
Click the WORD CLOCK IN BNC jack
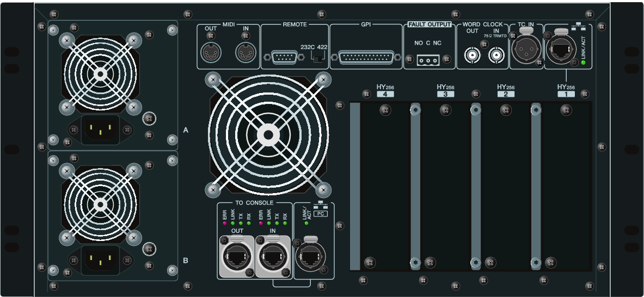496,54
